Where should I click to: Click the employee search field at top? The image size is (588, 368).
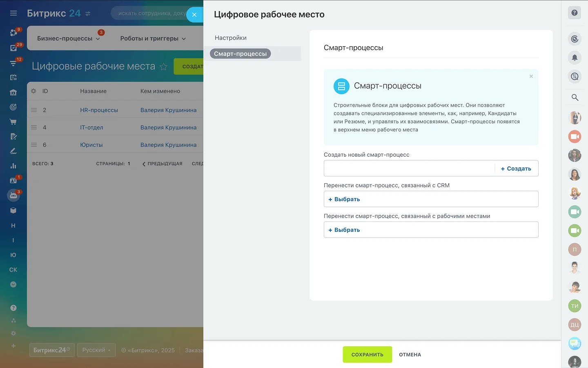[x=151, y=13]
